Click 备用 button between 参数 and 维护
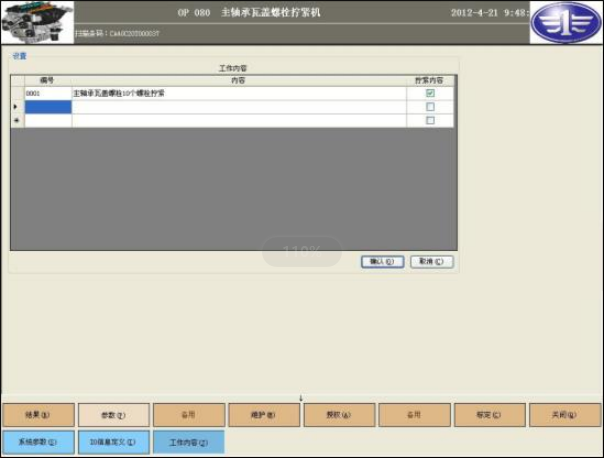The image size is (604, 458). click(189, 415)
